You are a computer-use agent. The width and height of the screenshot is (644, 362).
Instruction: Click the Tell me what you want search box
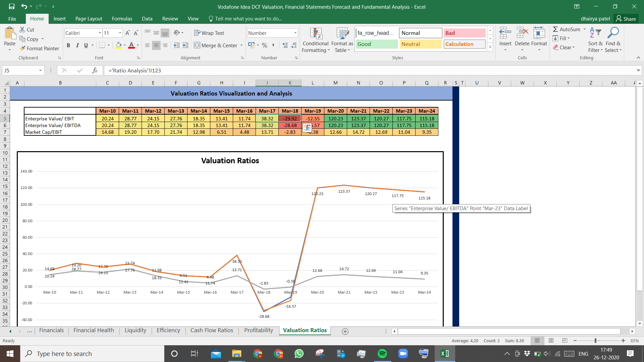(245, 19)
